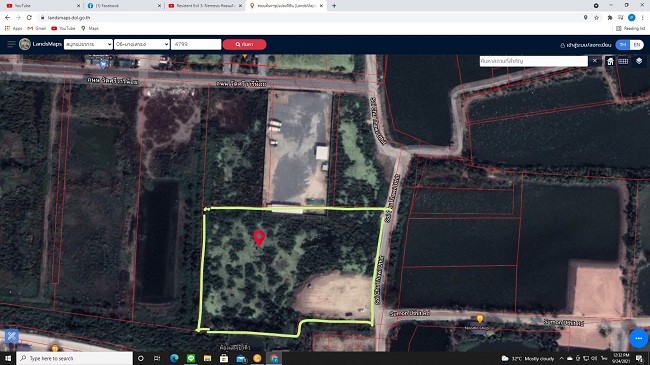Switch language to EN

click(637, 45)
